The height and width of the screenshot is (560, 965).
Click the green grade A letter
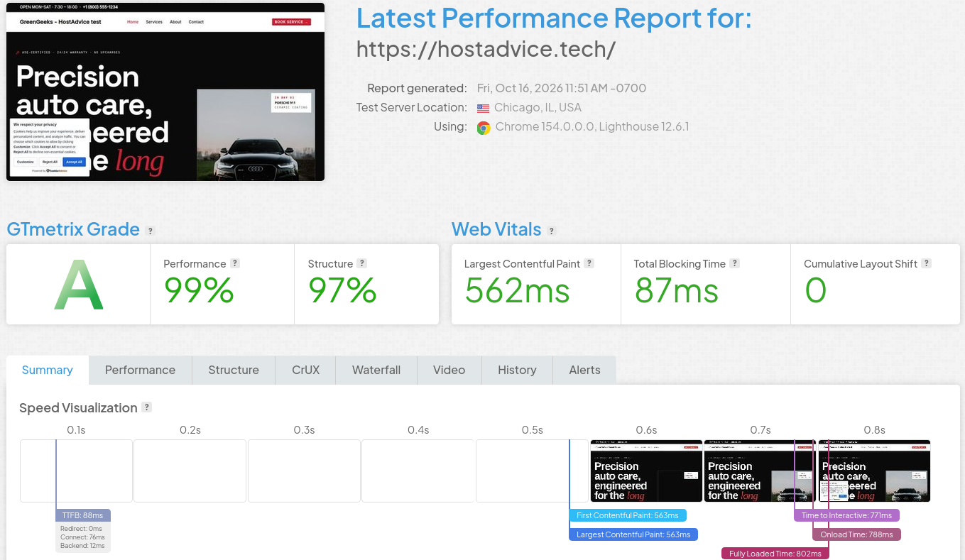coord(79,285)
